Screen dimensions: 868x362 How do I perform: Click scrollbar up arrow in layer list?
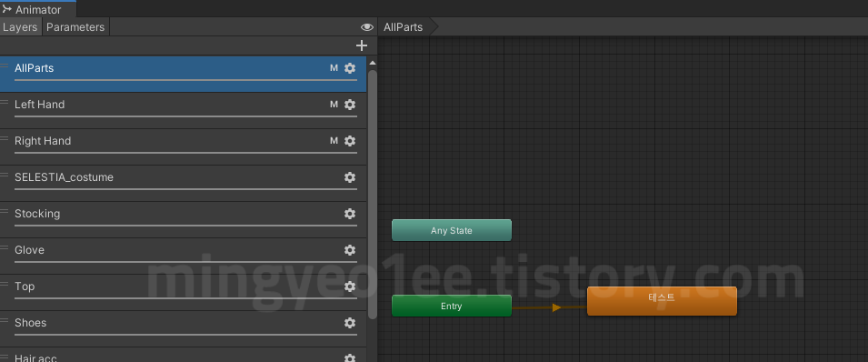point(373,63)
